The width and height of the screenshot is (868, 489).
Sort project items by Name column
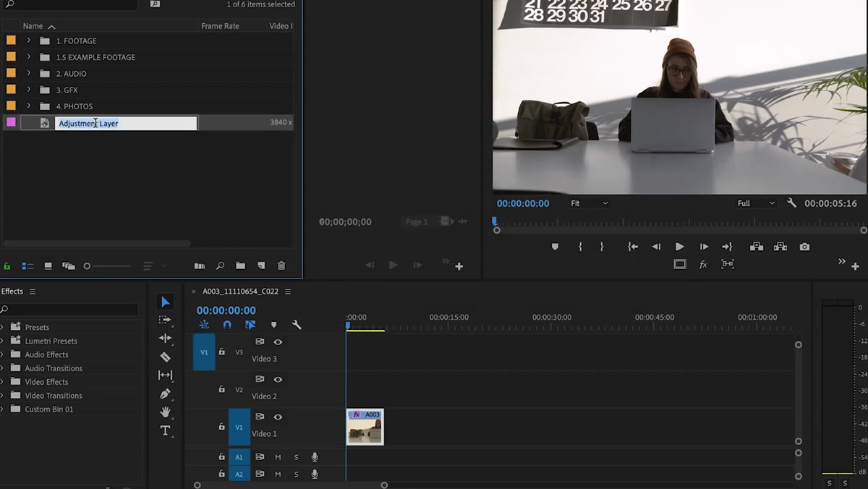(x=33, y=26)
